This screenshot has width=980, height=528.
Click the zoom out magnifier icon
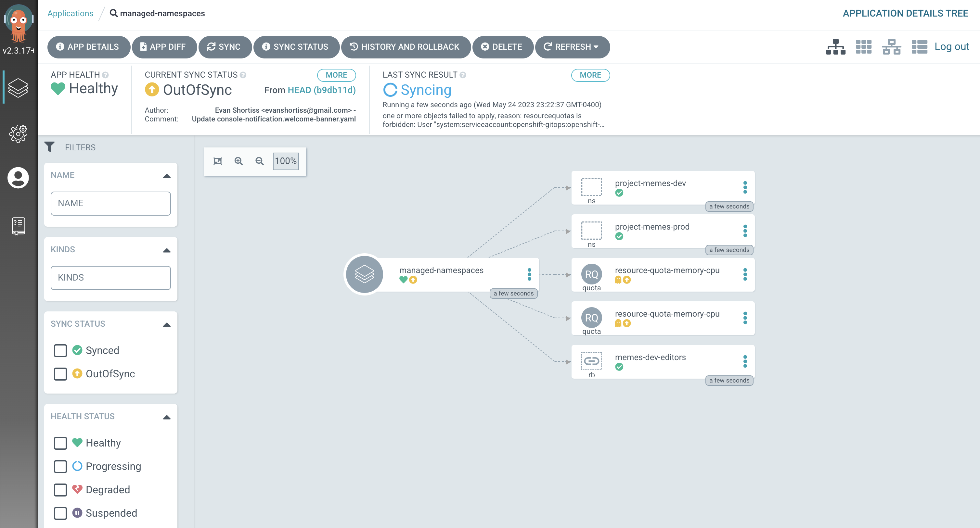[x=260, y=161]
